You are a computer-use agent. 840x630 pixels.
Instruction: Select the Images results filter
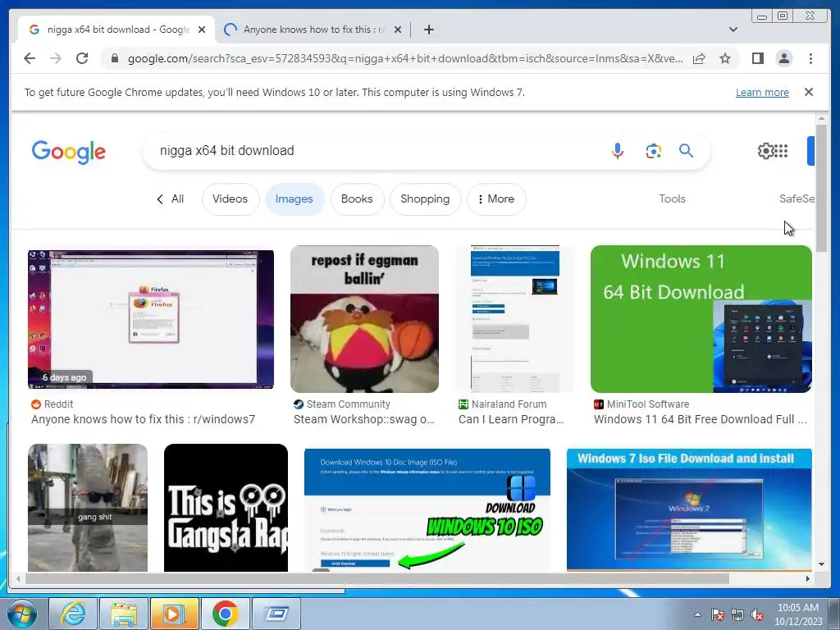(x=294, y=199)
